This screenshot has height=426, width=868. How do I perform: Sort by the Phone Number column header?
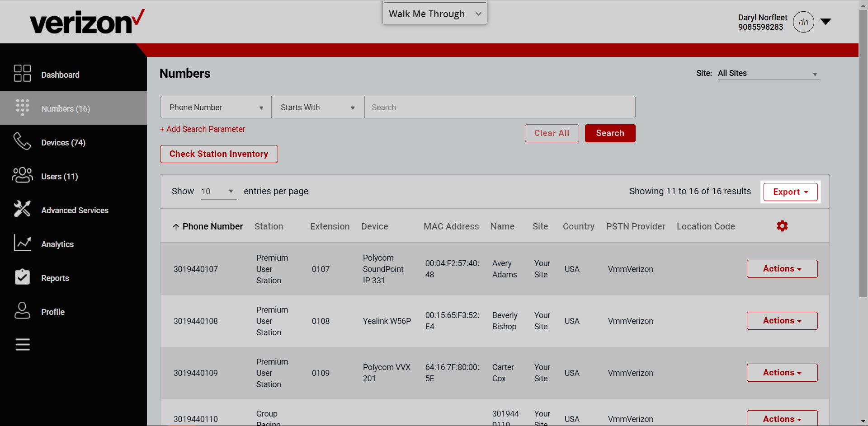click(212, 226)
